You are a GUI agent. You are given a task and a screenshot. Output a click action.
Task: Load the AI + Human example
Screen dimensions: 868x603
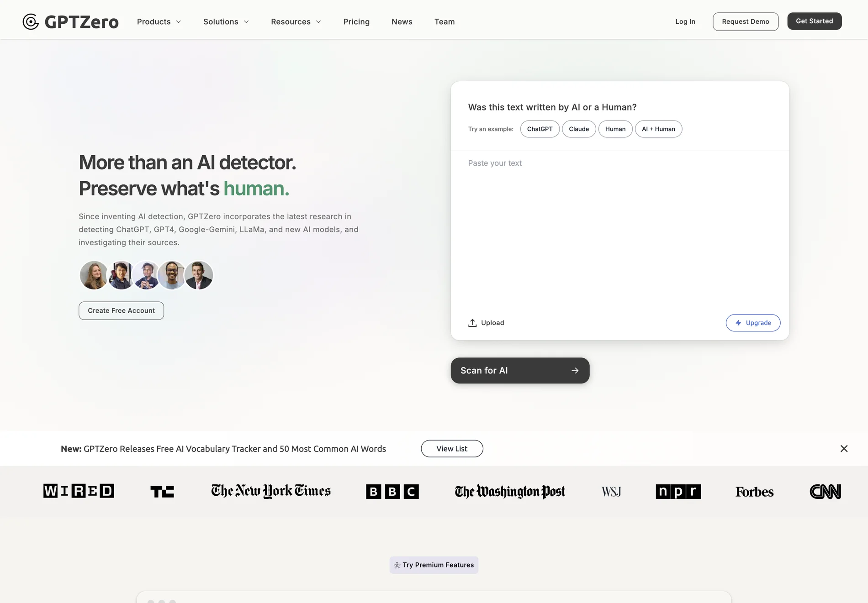(x=658, y=129)
